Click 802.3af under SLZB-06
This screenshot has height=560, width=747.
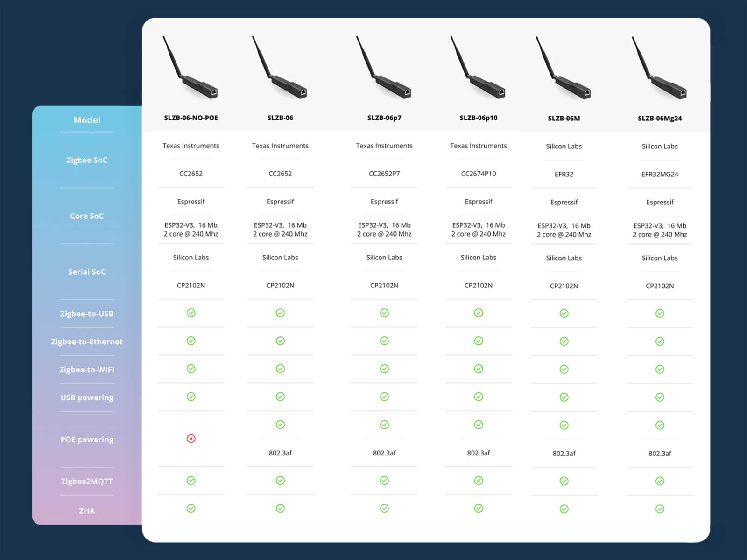click(x=280, y=453)
